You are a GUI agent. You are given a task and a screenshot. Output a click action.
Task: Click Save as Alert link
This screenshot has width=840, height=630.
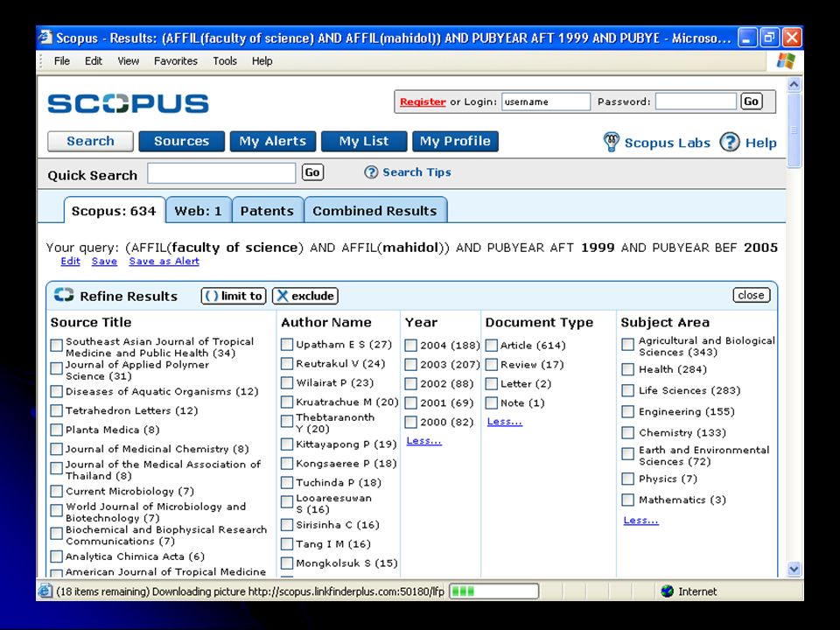tap(164, 261)
